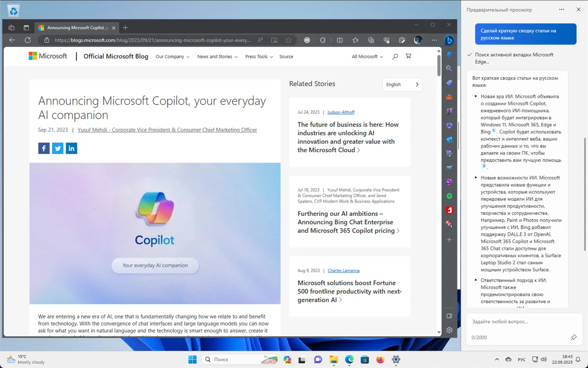Close the Announcing Microsoft Copilot tab
Screen dimensions: 588x368
tap(114, 28)
